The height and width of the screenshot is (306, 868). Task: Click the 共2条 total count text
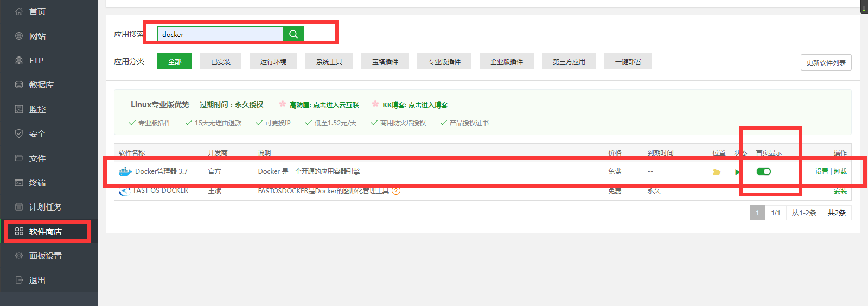click(837, 213)
